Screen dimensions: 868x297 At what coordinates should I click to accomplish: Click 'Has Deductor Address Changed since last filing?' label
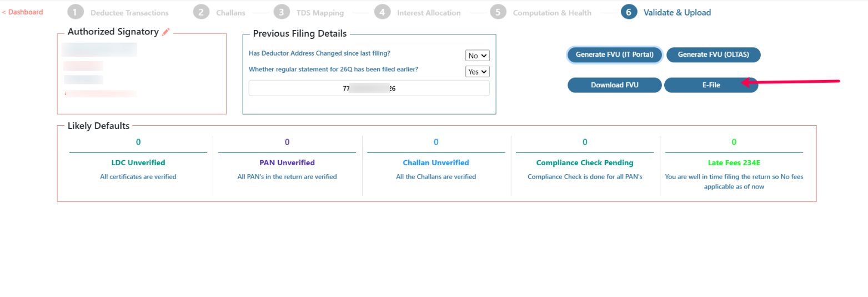(x=319, y=53)
